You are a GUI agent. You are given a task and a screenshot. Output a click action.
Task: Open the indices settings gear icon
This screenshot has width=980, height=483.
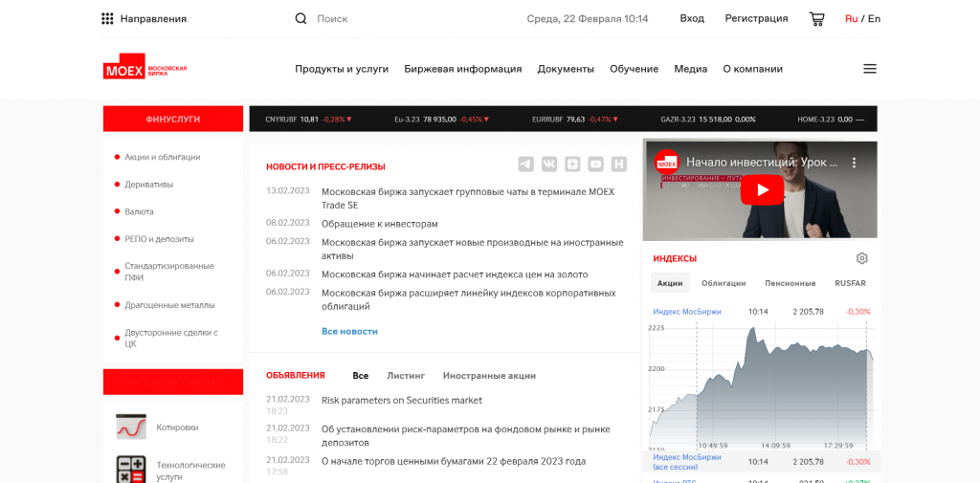tap(862, 258)
